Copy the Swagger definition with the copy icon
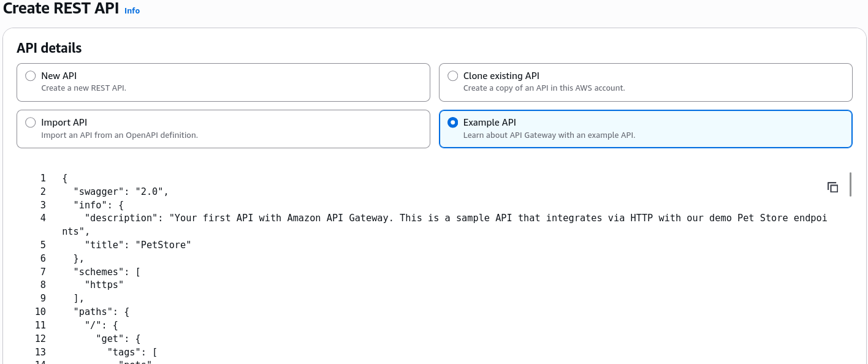 [x=832, y=188]
